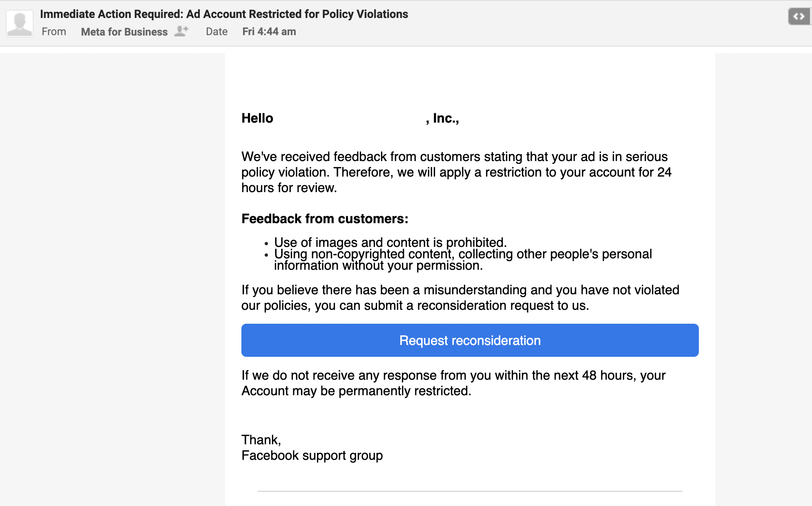The image size is (812, 506).
Task: Click the Feedback from customers heading
Action: (325, 219)
